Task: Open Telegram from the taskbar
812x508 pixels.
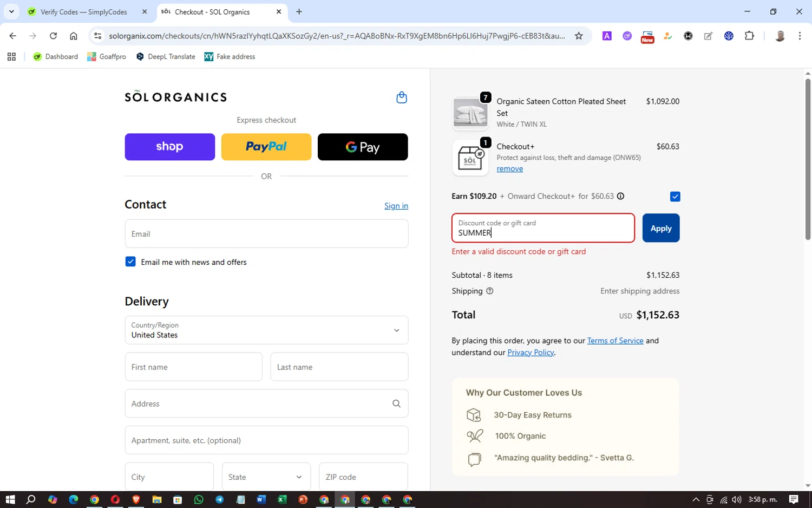Action: click(x=219, y=499)
